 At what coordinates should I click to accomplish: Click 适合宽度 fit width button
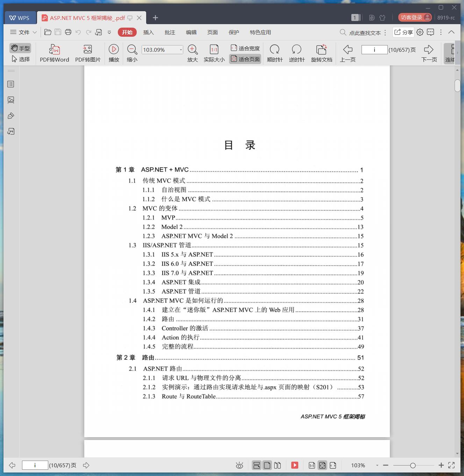pos(245,48)
